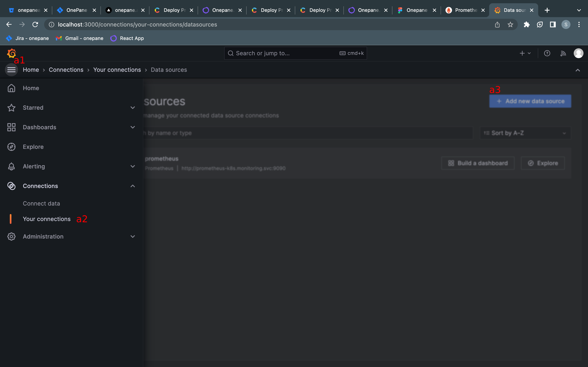
Task: Open the Explore icon in sidebar
Action: [x=11, y=147]
